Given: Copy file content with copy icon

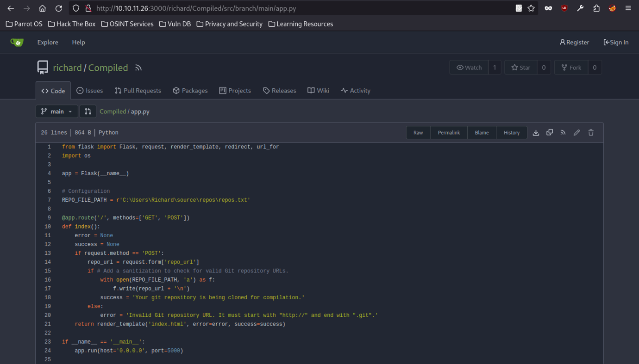Looking at the screenshot, I should click(x=550, y=133).
